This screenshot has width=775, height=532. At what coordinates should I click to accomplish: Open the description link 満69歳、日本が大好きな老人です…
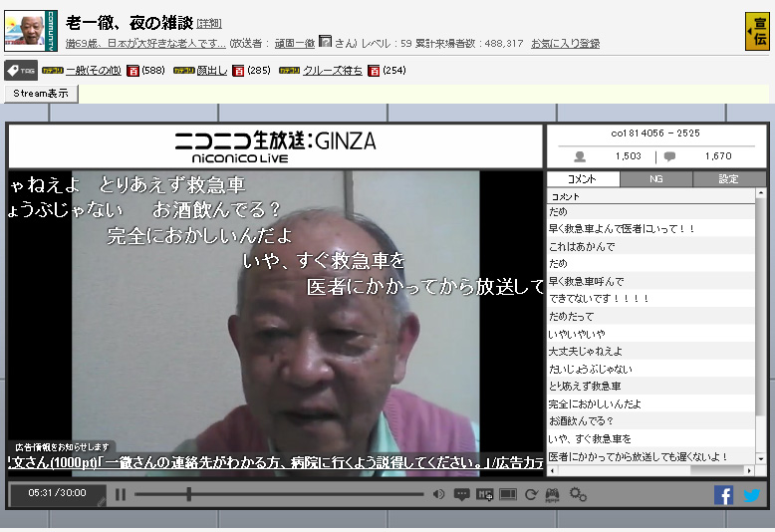(145, 44)
